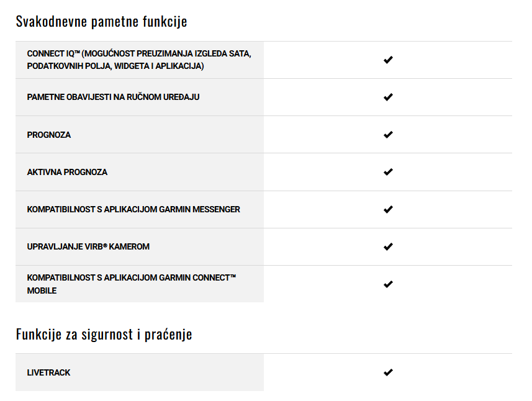Click the word MOBILE in Garmin Connect row
The height and width of the screenshot is (401, 532).
pyautogui.click(x=42, y=291)
